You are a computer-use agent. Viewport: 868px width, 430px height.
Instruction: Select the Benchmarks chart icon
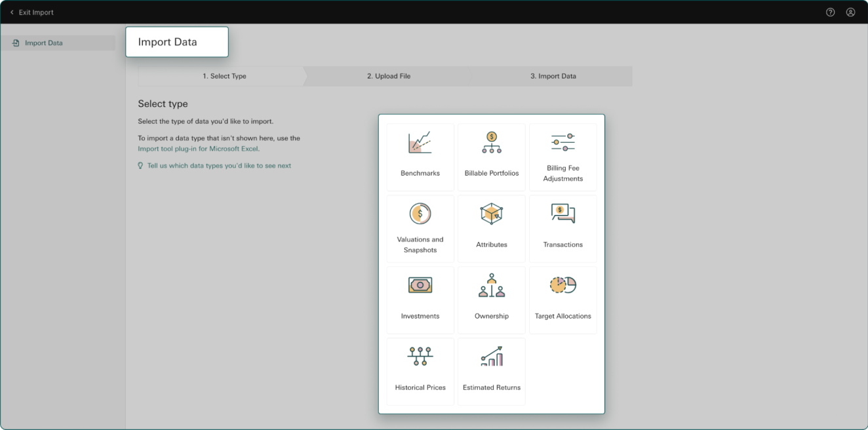420,142
